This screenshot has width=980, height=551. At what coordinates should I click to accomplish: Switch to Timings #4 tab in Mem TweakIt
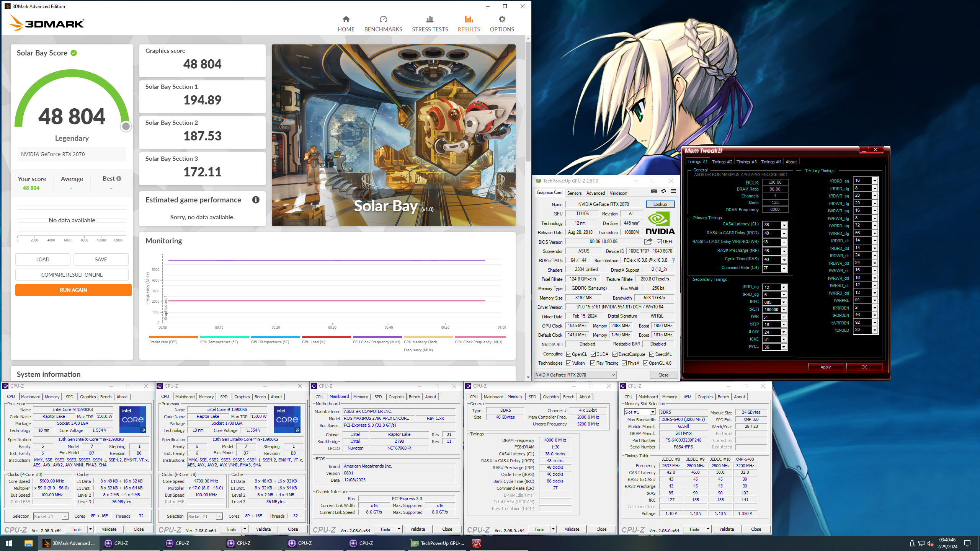(x=771, y=162)
